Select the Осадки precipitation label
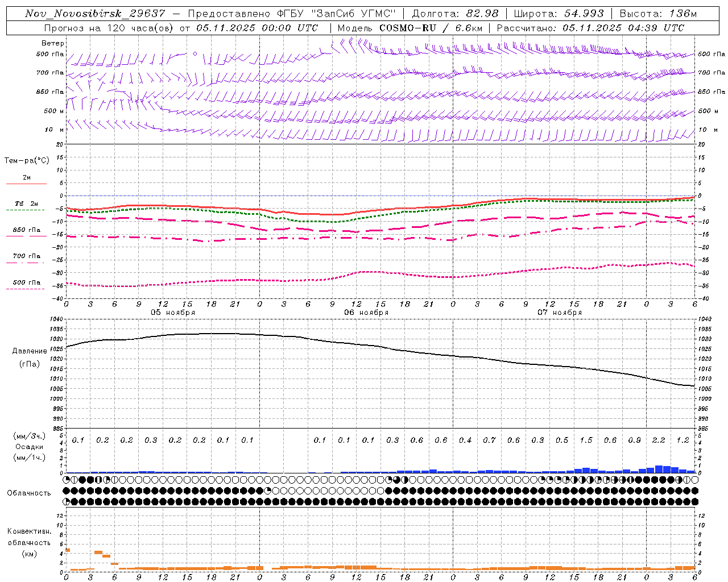This screenshot has height=582, width=728. point(30,447)
